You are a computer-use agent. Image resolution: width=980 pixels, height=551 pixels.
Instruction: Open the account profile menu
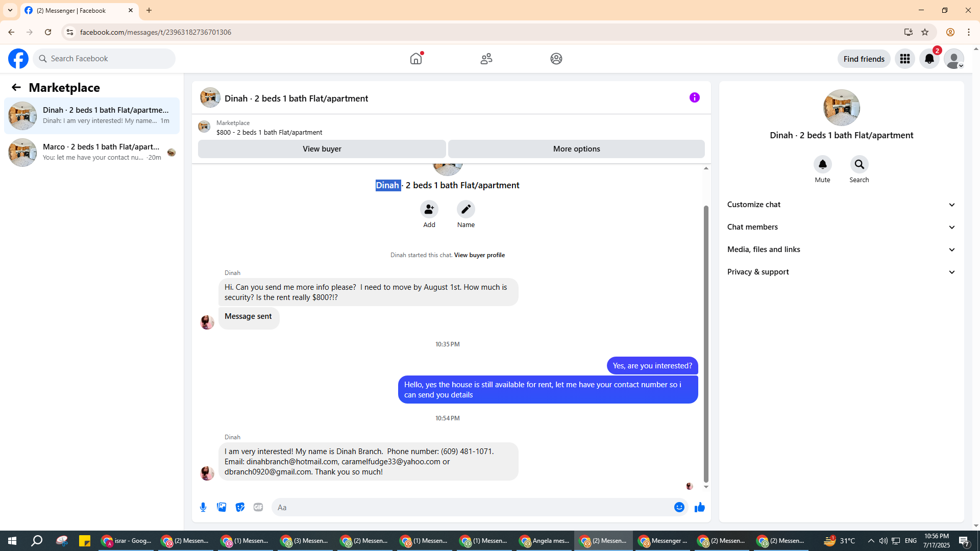pos(953,59)
